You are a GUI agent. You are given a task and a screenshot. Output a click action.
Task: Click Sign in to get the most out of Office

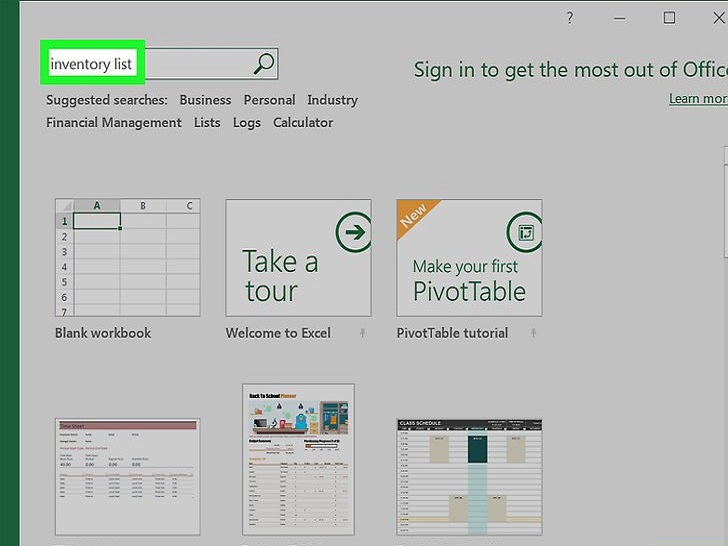pyautogui.click(x=571, y=70)
